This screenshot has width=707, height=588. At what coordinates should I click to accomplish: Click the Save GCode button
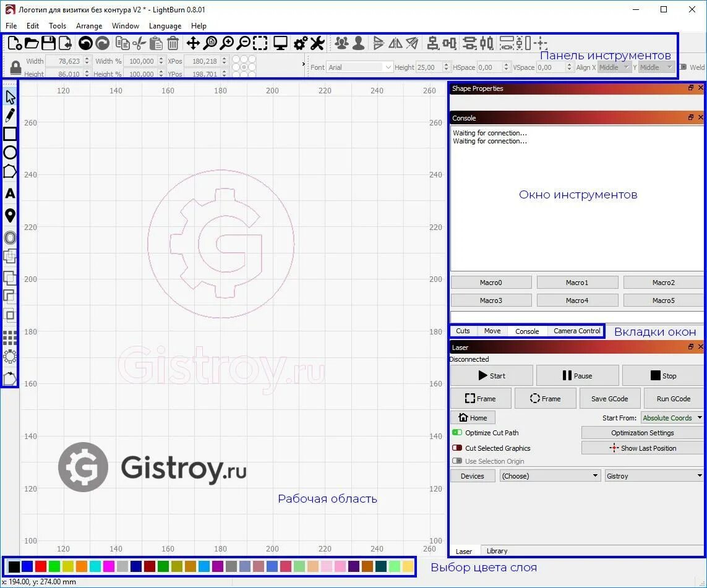609,398
